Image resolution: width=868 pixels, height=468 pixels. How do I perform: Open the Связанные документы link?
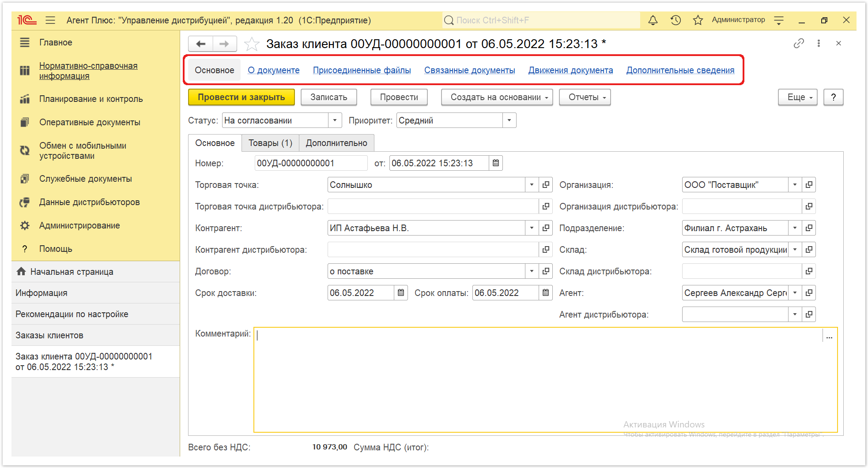[470, 70]
